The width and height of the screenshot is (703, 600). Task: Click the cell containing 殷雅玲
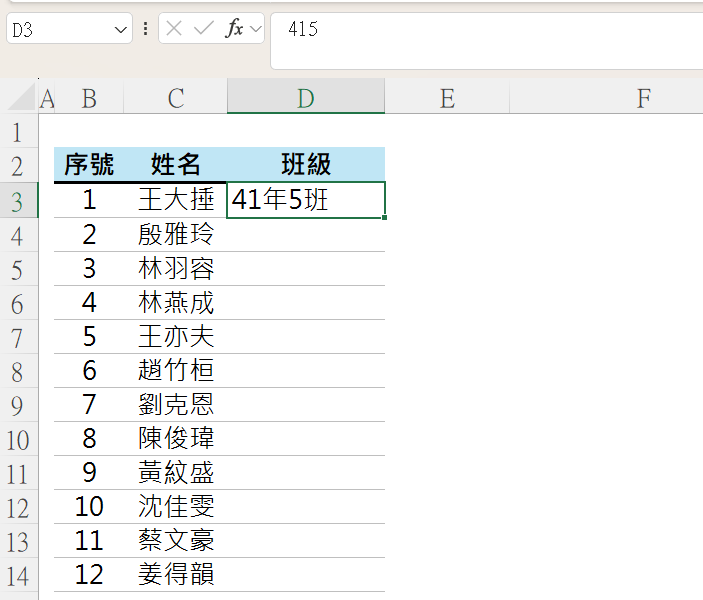175,235
